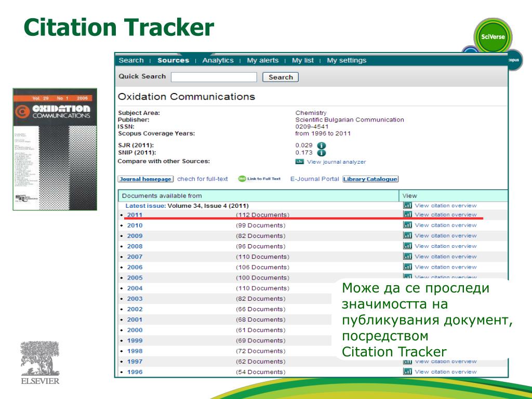Open the 2007 documents year link
The height and width of the screenshot is (399, 532).
pos(135,257)
